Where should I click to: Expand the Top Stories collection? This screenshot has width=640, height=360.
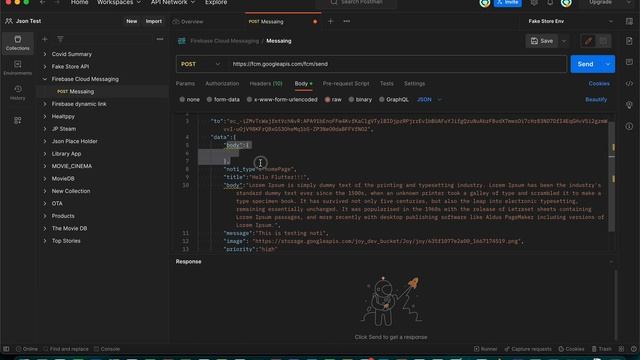coord(45,241)
